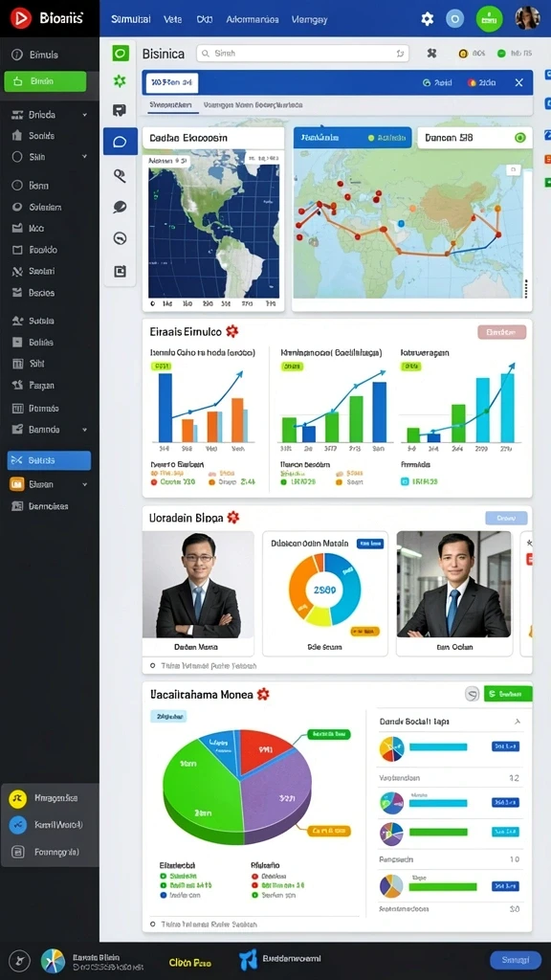Click the light-blue button in Uoradein Blpga header
Viewport: 551px width, 980px height.
pyautogui.click(x=506, y=518)
